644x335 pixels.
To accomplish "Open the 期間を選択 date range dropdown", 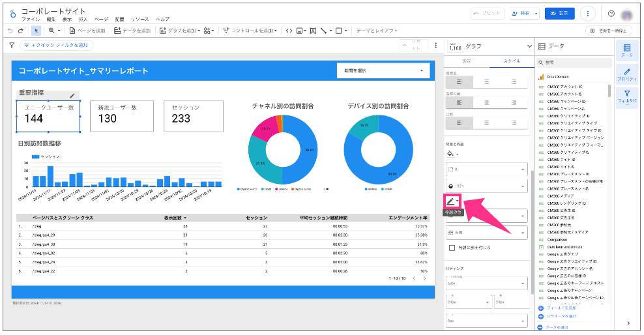I will coord(383,70).
